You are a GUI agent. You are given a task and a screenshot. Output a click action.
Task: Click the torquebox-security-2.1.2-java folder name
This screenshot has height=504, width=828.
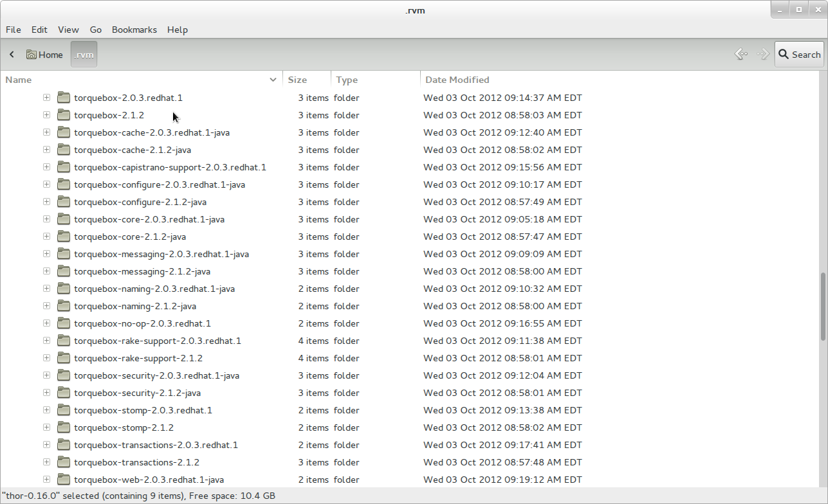point(137,393)
